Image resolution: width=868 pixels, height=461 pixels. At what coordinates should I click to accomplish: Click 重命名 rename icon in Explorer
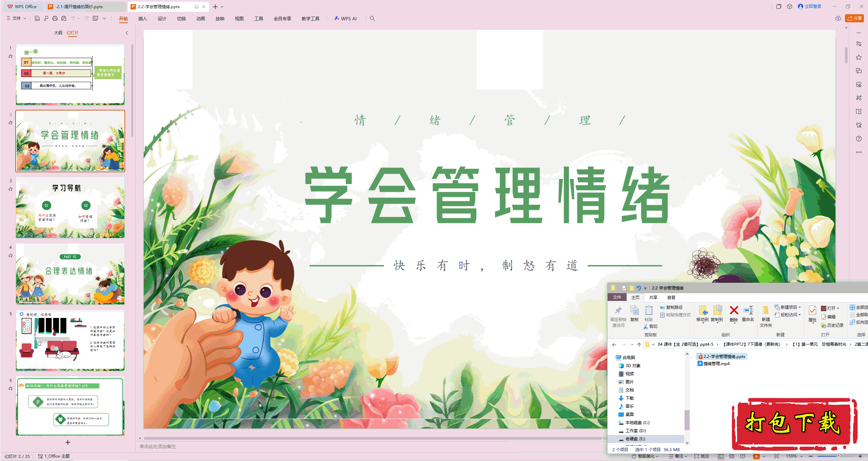(x=748, y=314)
